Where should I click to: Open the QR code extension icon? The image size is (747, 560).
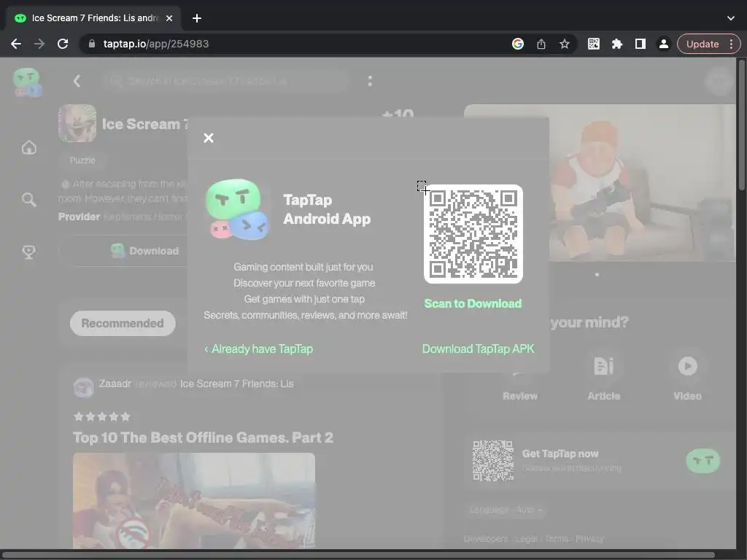pos(594,44)
